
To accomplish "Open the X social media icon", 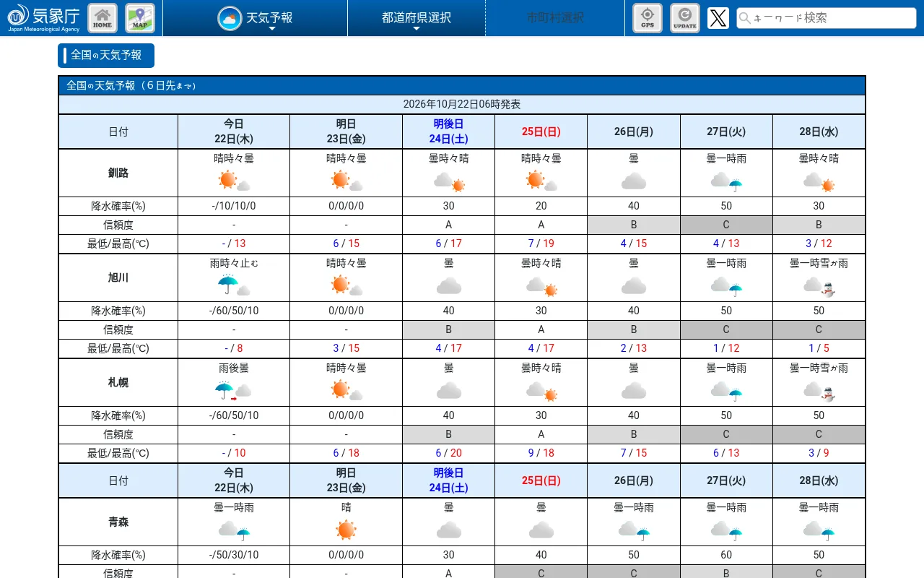I will (718, 18).
